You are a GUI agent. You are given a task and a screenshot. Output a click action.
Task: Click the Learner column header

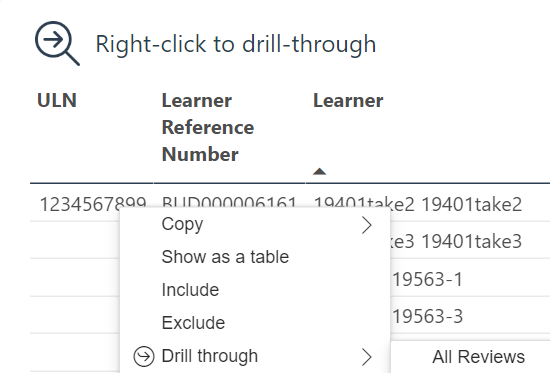(348, 101)
